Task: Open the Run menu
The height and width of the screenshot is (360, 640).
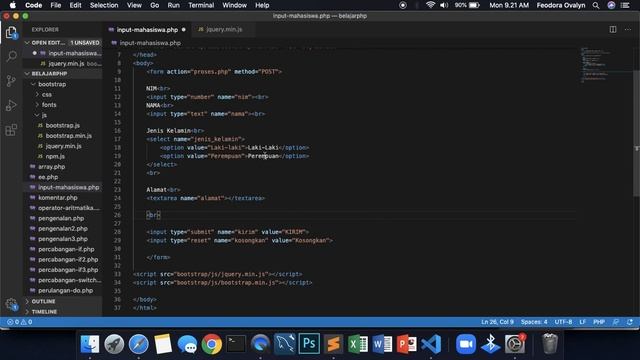Action: point(173,5)
